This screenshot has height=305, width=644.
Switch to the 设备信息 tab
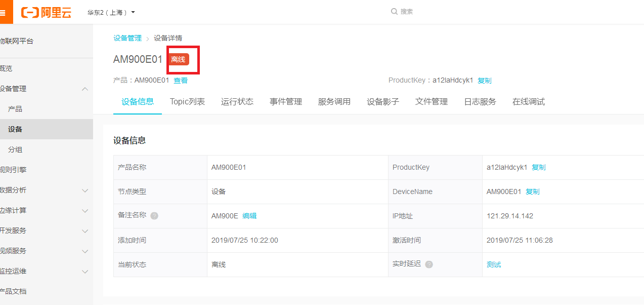[x=138, y=102]
